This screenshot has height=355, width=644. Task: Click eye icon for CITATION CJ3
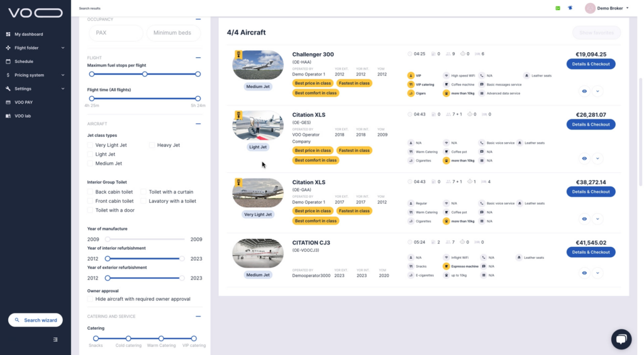(584, 273)
